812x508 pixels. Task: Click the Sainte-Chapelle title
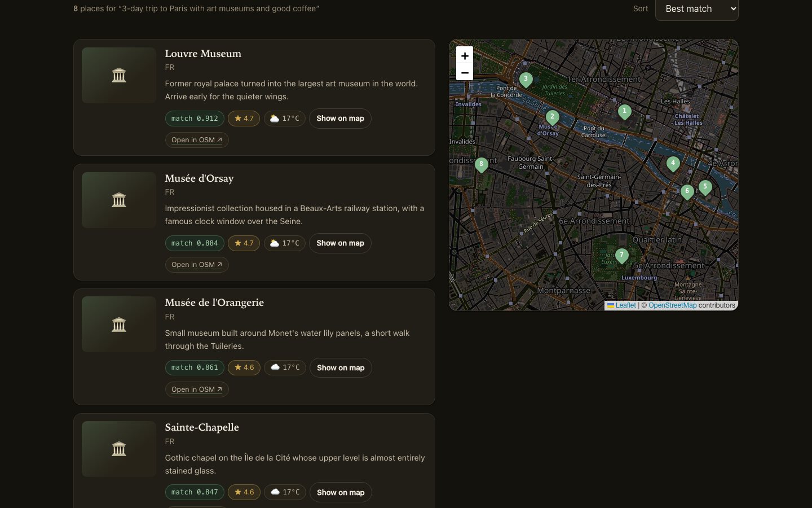[x=202, y=427]
